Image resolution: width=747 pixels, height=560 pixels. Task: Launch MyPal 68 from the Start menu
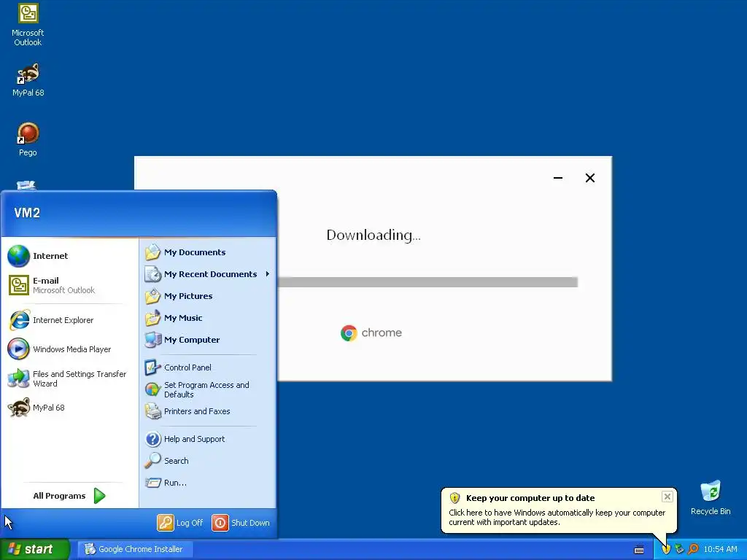(x=69, y=408)
